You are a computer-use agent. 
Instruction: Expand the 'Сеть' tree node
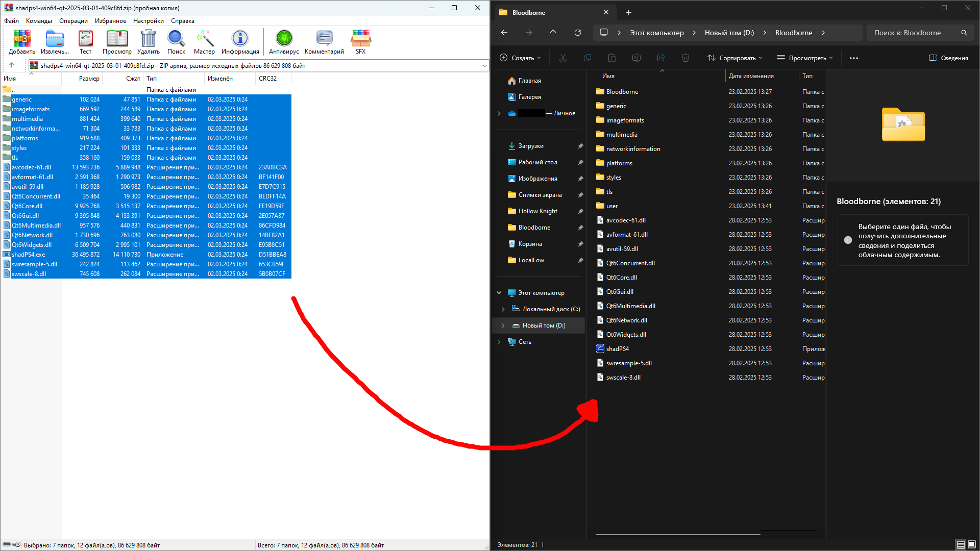pos(499,342)
